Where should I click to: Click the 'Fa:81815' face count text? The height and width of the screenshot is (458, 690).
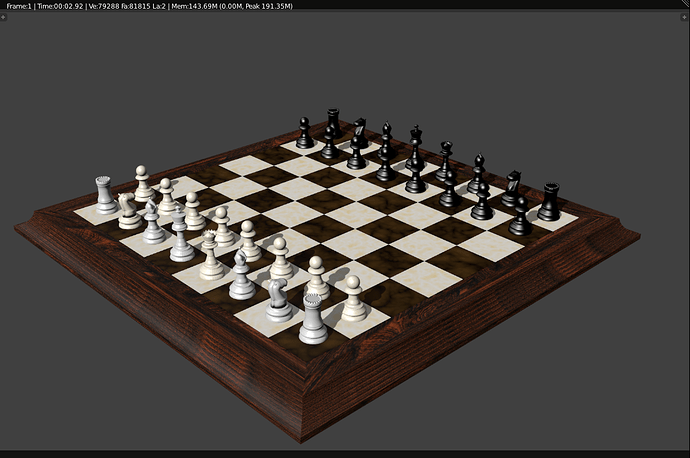pos(136,6)
